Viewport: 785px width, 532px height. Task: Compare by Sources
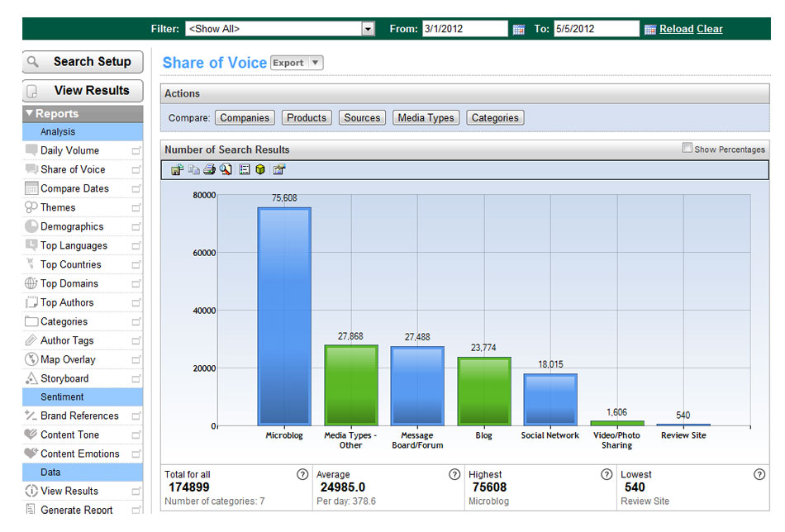[362, 117]
